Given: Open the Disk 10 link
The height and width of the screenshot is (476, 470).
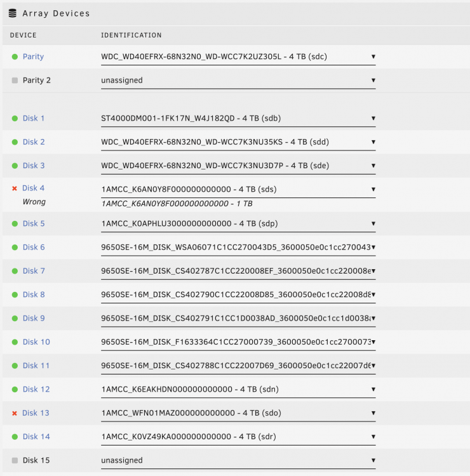Looking at the screenshot, I should coord(36,342).
